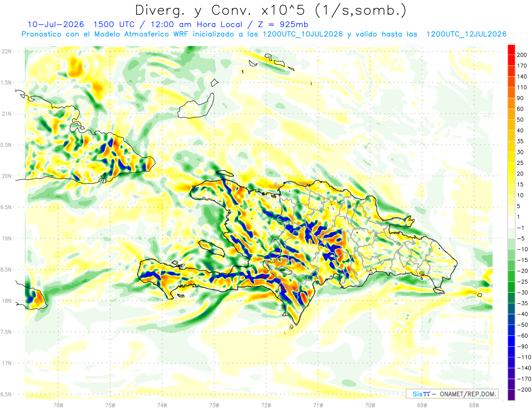Image resolution: width=532 pixels, height=411 pixels.
Task: Click the 'SisTT – ONAMET/REP.DOM.' credit box
Action: pos(452,394)
